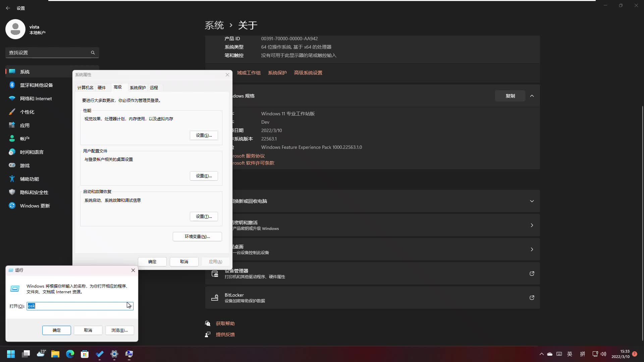This screenshot has width=644, height=362.
Task: Click the search magnifier icon in Settings
Action: point(93,53)
